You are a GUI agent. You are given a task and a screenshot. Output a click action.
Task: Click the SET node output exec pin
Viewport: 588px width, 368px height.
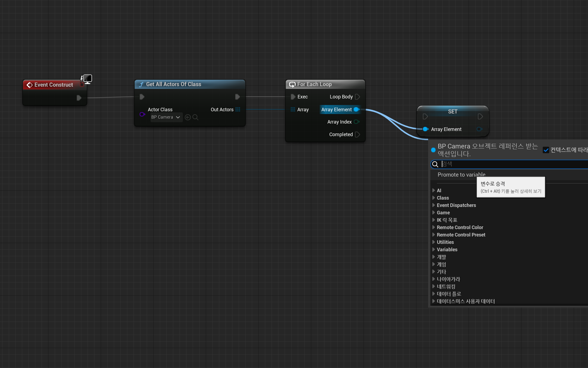click(480, 117)
